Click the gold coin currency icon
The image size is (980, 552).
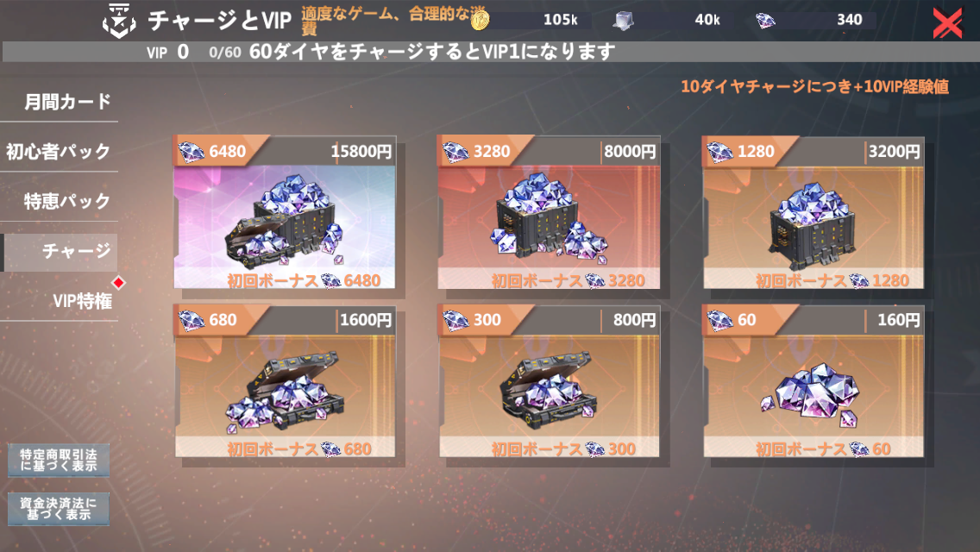tap(480, 20)
